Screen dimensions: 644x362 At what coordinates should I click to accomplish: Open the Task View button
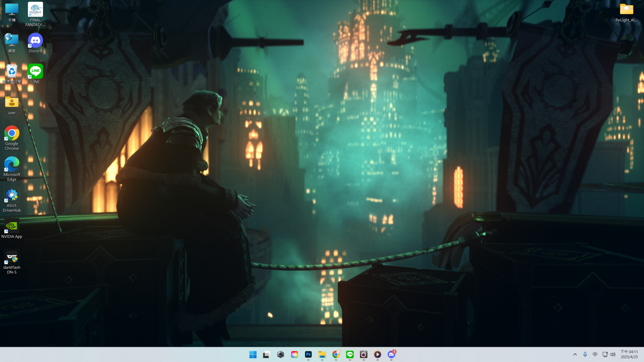[x=267, y=354]
